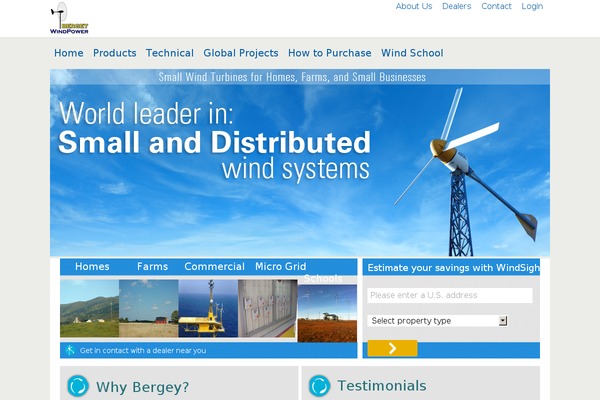Open the Products menu item

coord(114,53)
